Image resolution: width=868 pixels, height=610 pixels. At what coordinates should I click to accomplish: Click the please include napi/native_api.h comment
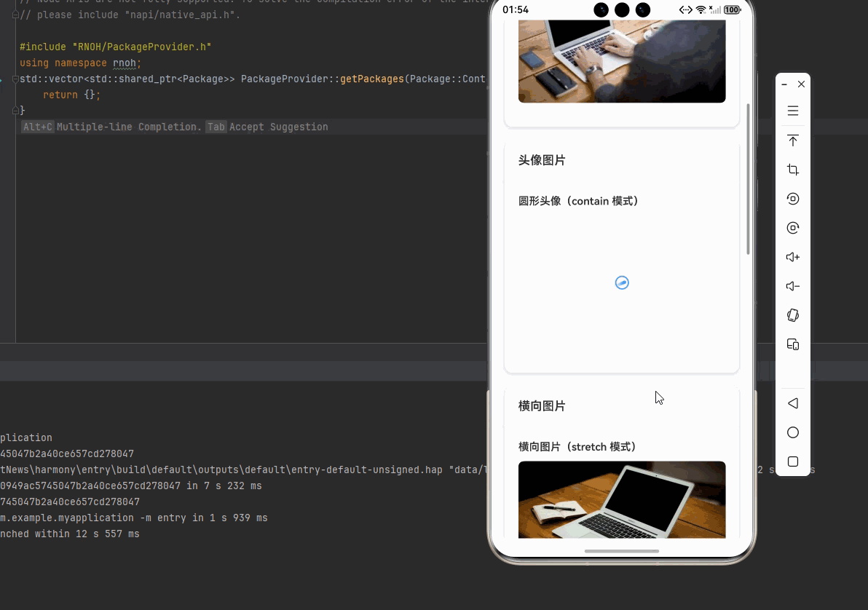[130, 15]
